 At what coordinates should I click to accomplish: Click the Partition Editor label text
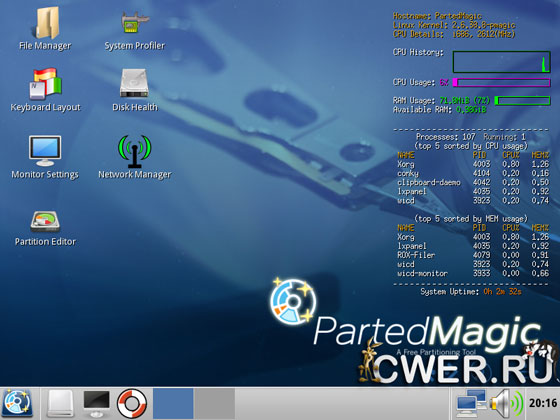[45, 241]
